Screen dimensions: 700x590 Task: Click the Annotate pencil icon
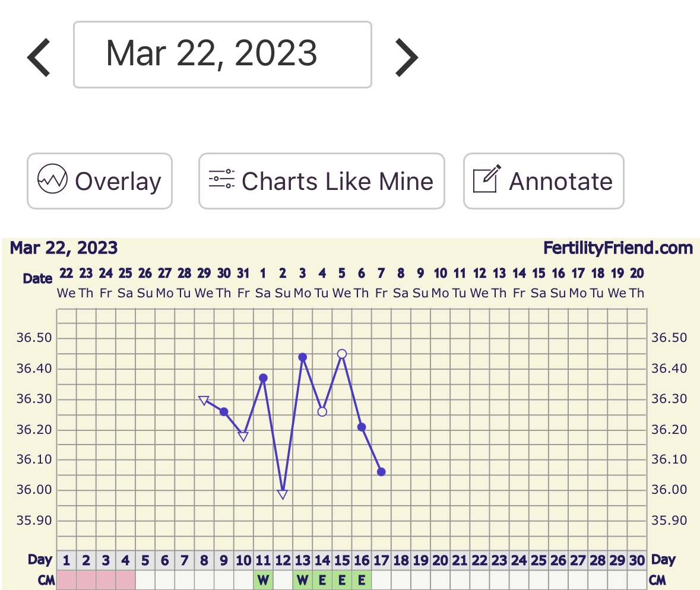487,180
